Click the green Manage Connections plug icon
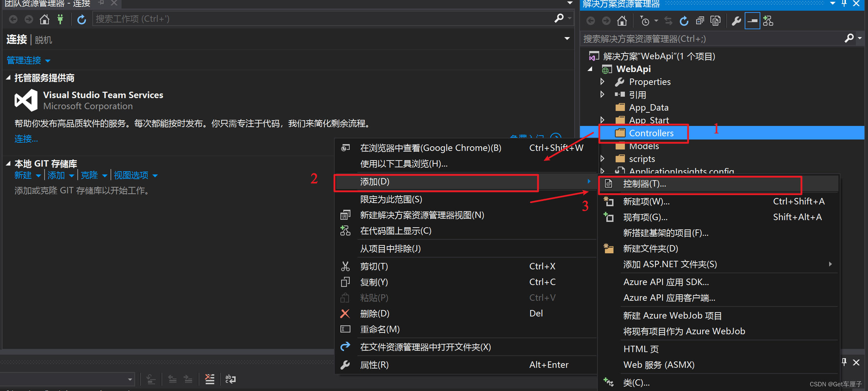The image size is (868, 391). [60, 19]
